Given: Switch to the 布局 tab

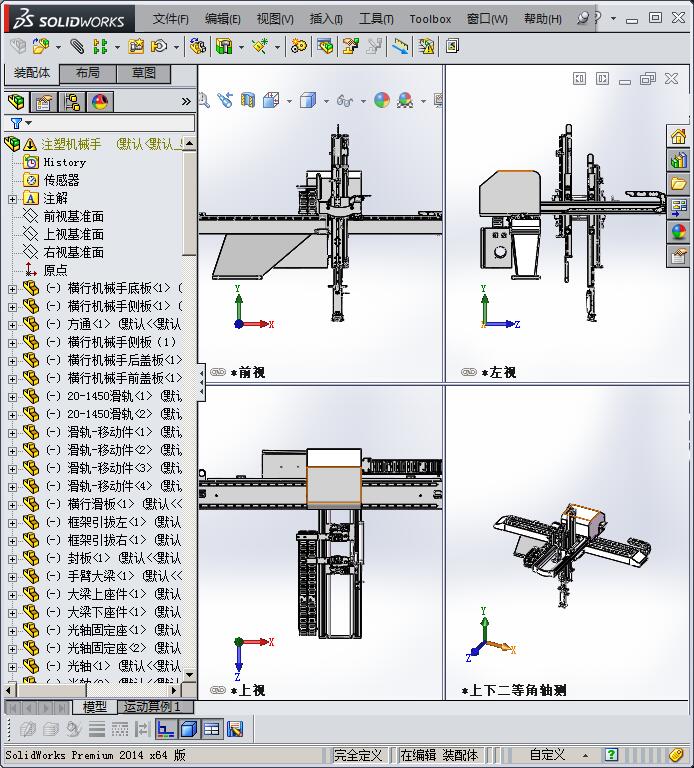Looking at the screenshot, I should (88, 73).
